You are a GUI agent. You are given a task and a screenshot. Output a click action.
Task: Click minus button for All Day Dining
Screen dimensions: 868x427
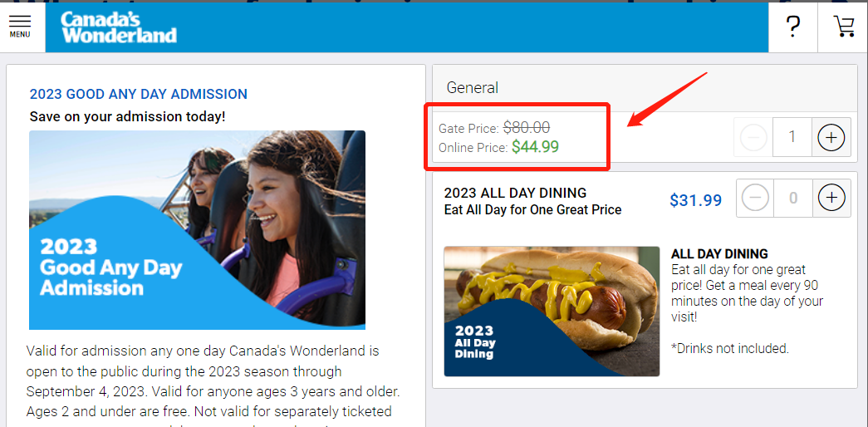[x=755, y=198]
